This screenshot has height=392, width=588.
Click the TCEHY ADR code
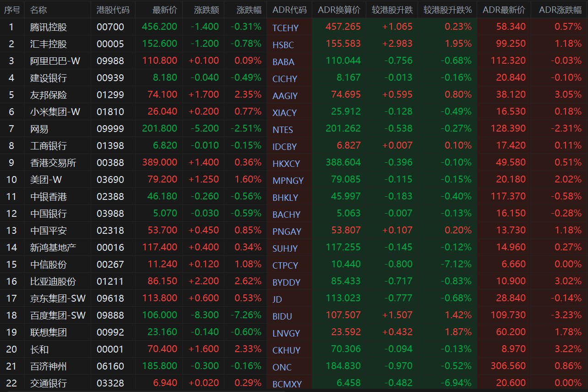[x=285, y=28]
